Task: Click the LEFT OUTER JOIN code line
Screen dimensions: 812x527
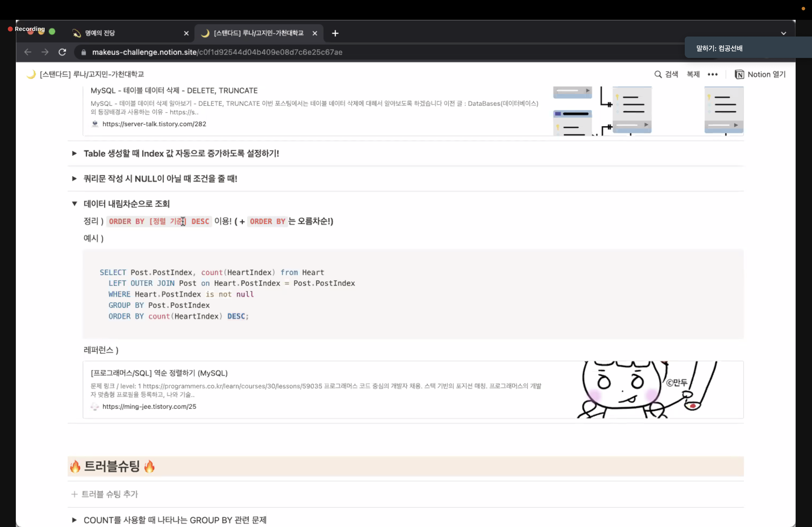Action: tap(232, 284)
